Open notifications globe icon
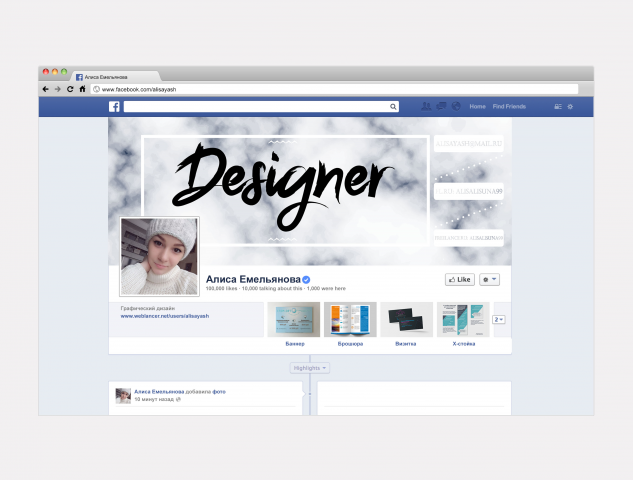This screenshot has height=480, width=633. tap(456, 106)
